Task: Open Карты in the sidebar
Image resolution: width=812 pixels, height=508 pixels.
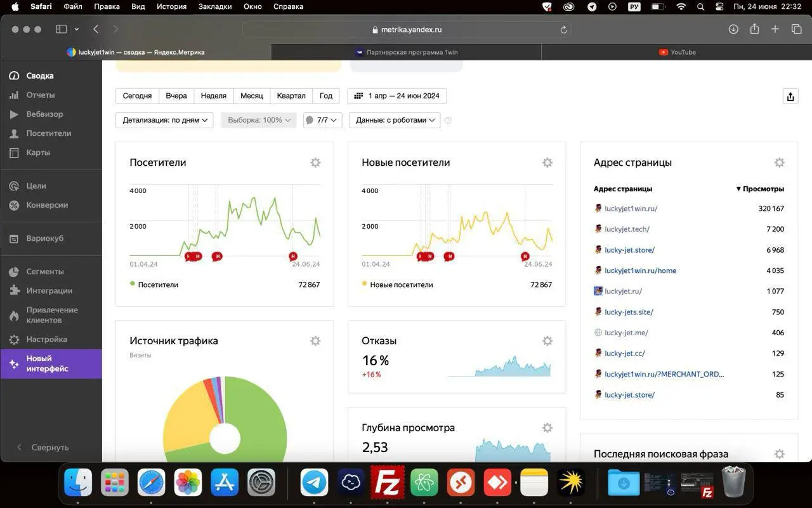Action: coord(37,152)
